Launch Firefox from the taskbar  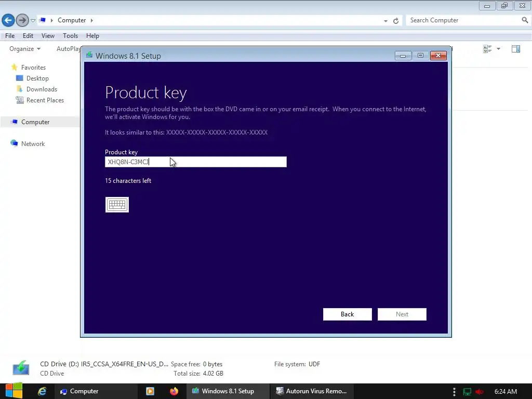point(174,391)
